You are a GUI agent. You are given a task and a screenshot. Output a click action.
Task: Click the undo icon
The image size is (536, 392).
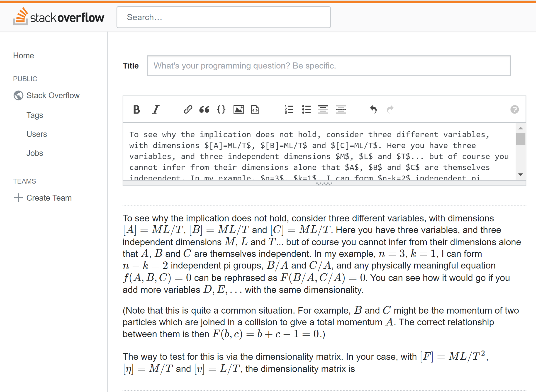[x=373, y=109]
